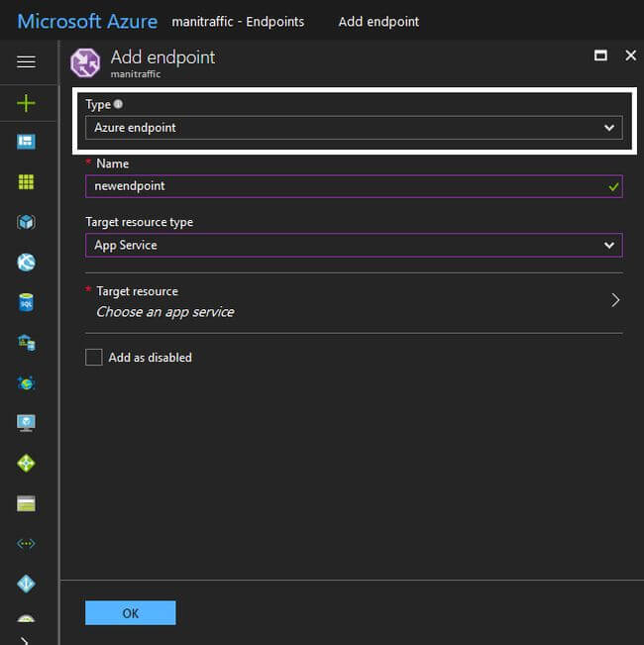Open Virtual networks icon in sidebar

coord(27,543)
